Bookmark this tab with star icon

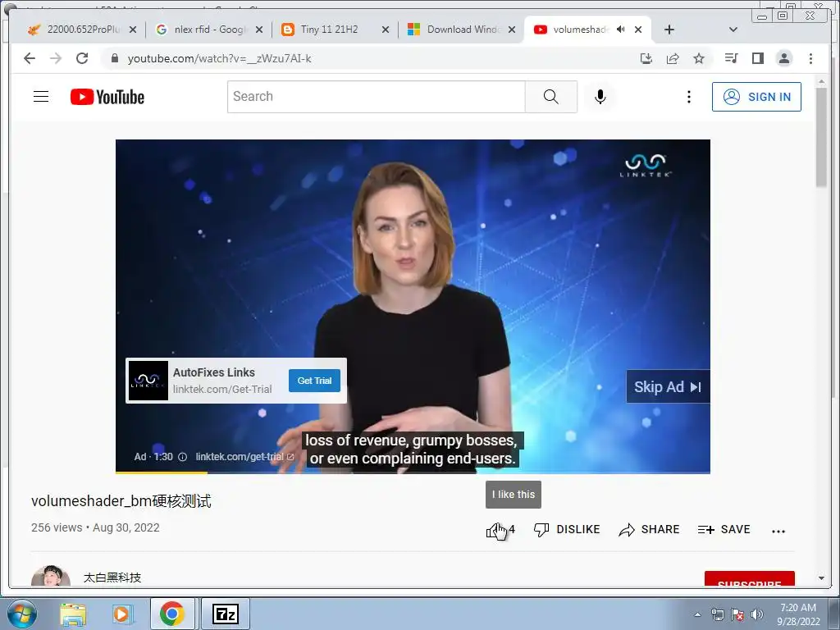(x=699, y=58)
